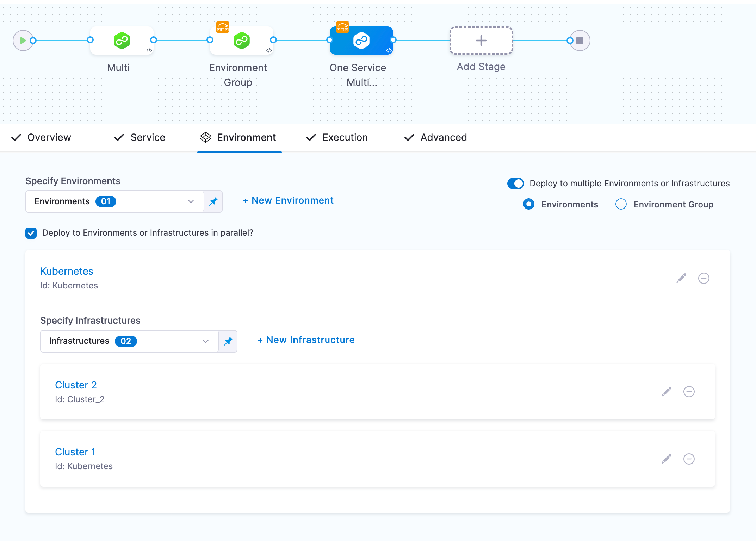The width and height of the screenshot is (756, 541).
Task: Edit the Kubernetes environment with pencil icon
Action: point(681,278)
